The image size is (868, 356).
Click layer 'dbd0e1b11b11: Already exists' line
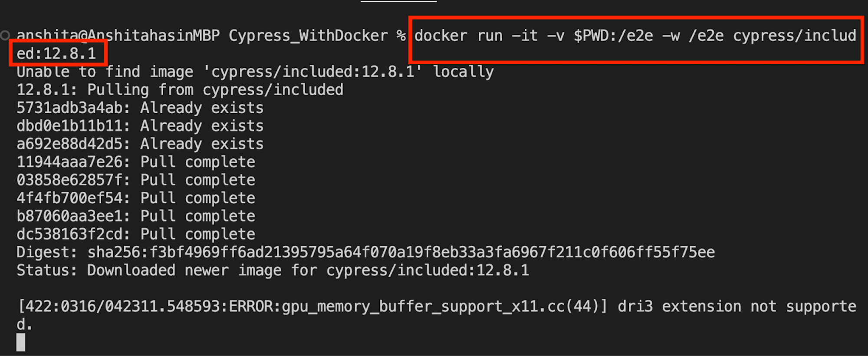140,126
